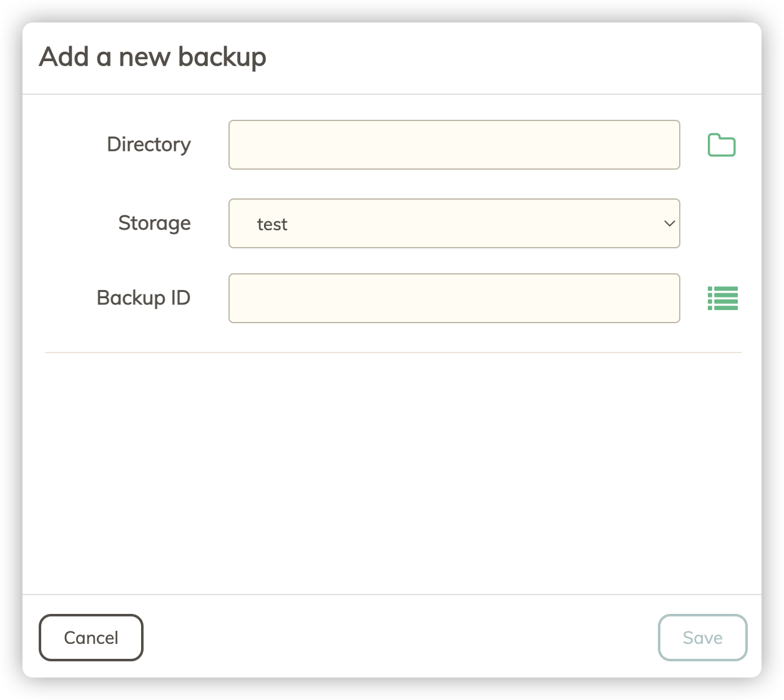Click the 'Add a new backup' title

point(152,57)
